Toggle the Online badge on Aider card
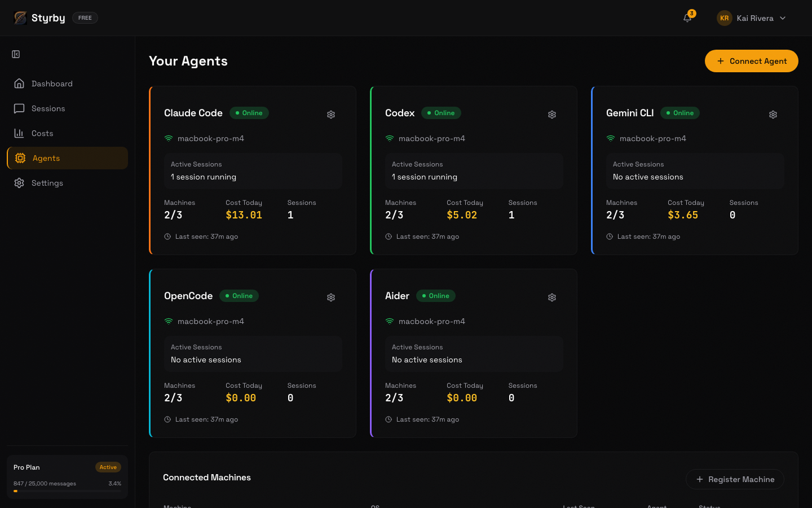 point(435,296)
